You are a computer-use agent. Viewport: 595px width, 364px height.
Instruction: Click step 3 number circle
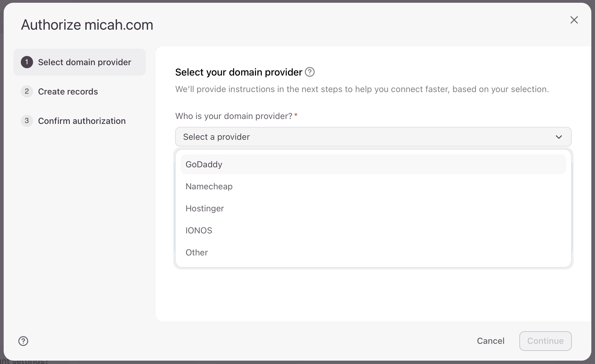coord(27,121)
